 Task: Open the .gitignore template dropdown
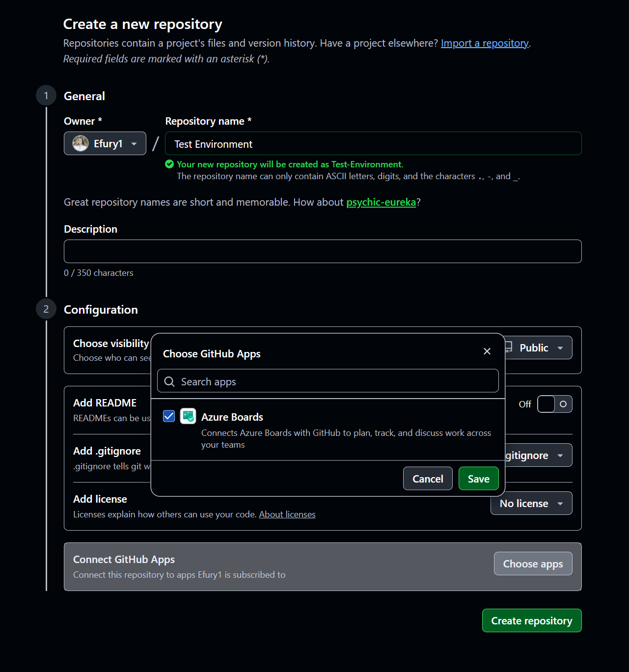tap(538, 455)
